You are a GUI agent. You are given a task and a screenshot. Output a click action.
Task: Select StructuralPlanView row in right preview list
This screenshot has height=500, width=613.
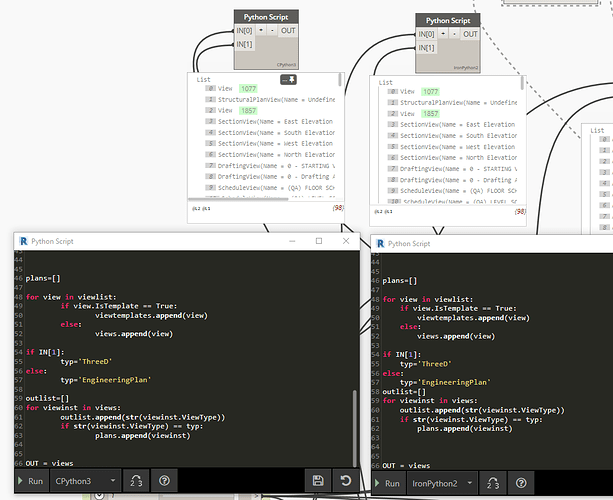click(x=453, y=103)
